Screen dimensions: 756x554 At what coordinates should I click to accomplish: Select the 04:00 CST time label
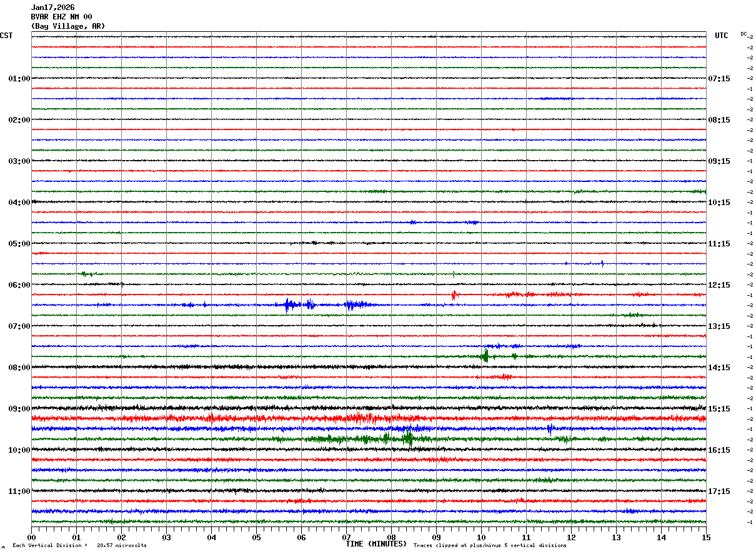(19, 203)
